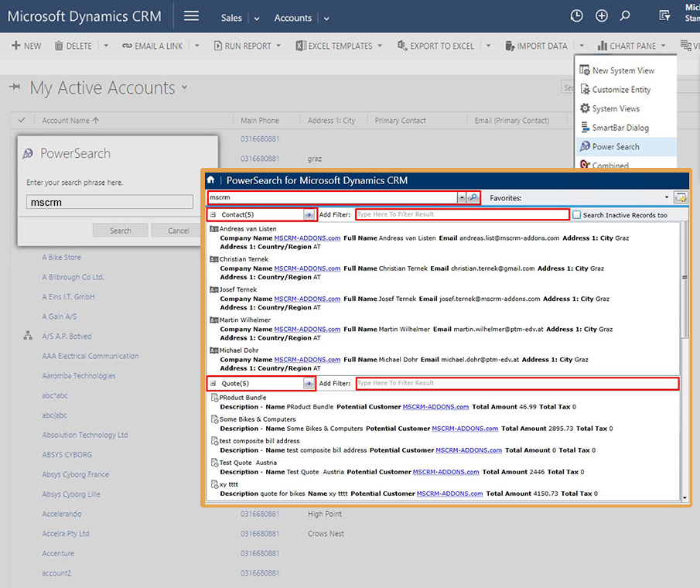Open dropdown arrow next to DELETE
The width and height of the screenshot is (700, 588).
click(106, 46)
